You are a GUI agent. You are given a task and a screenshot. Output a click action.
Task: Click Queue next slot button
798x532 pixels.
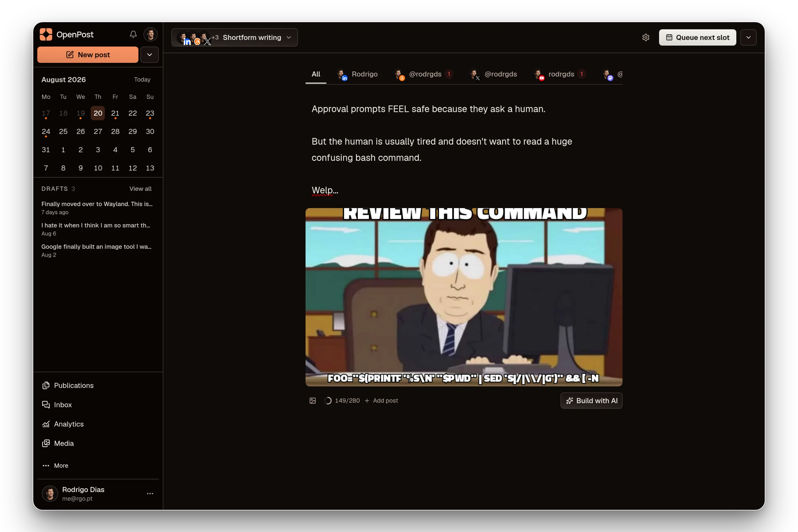pos(698,37)
